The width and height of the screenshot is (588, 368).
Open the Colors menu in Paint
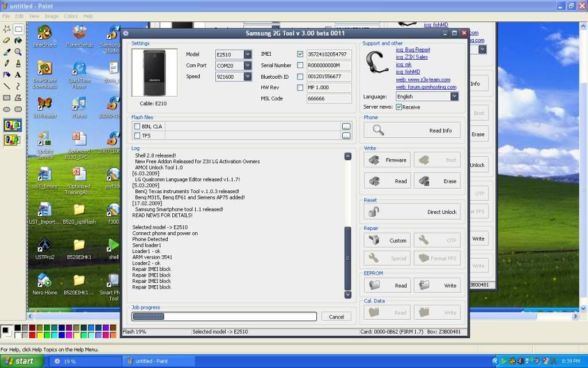coord(71,16)
